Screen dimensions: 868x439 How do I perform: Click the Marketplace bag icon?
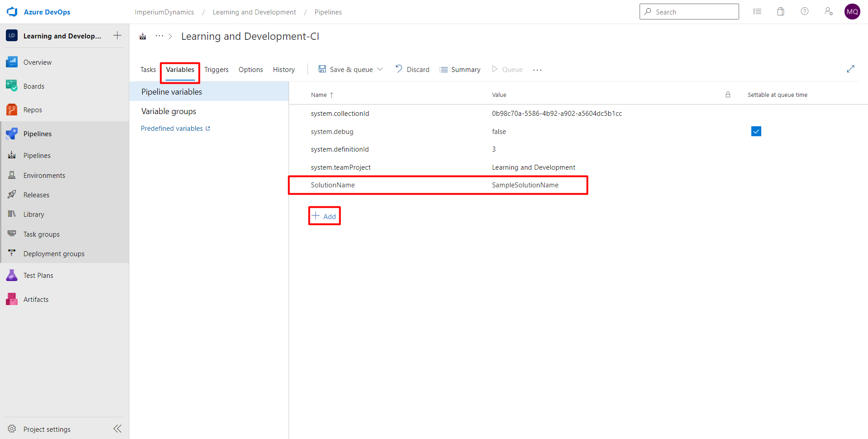point(780,11)
